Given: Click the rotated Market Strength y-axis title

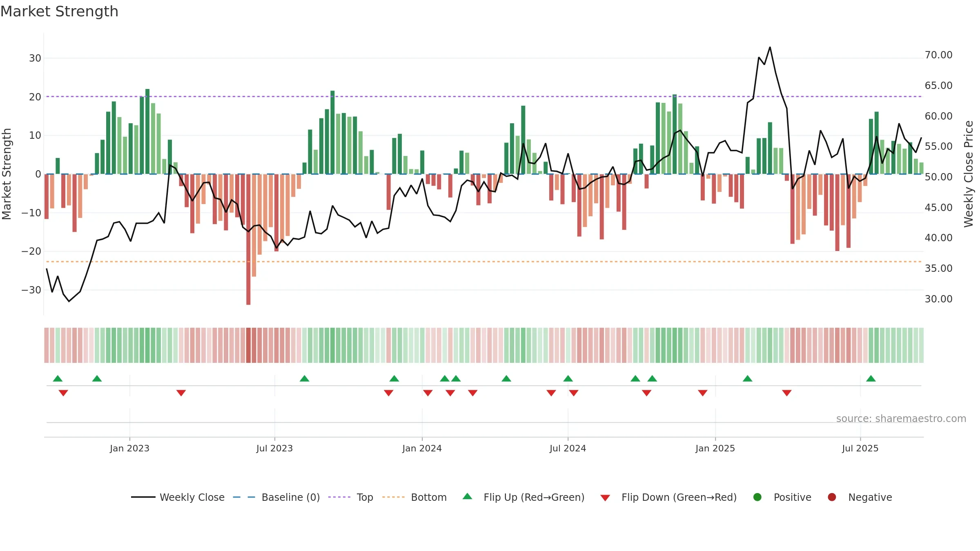Looking at the screenshot, I should click(7, 174).
